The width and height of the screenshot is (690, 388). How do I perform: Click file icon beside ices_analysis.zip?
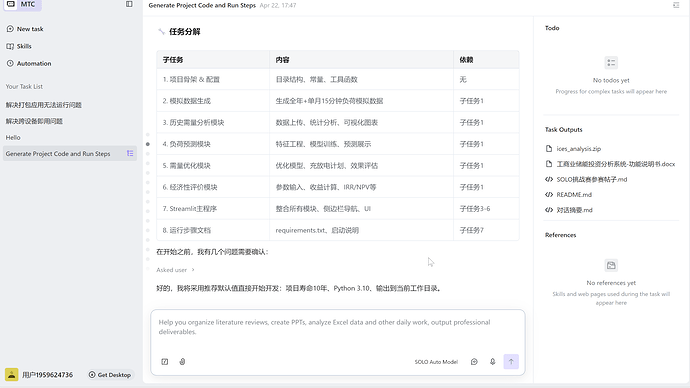click(x=549, y=149)
